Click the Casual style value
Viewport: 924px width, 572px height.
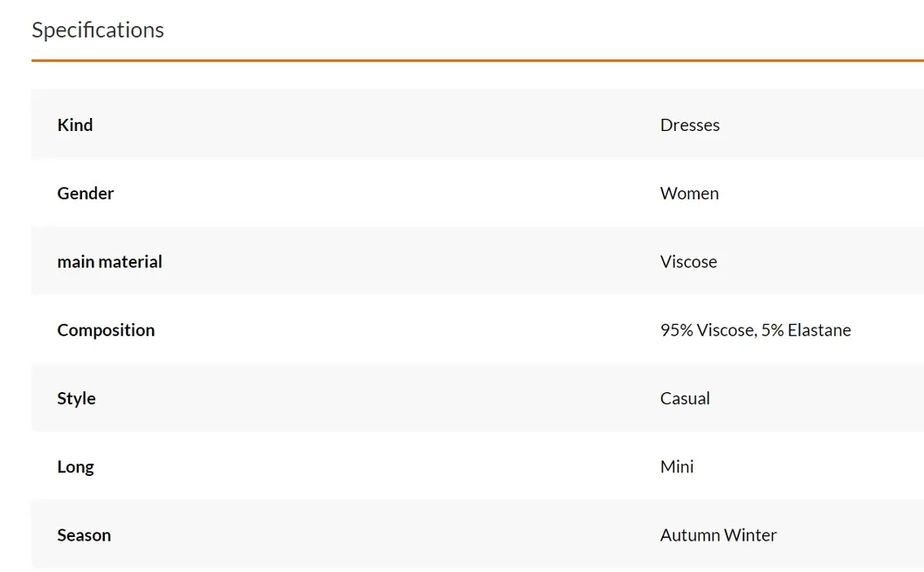tap(685, 398)
